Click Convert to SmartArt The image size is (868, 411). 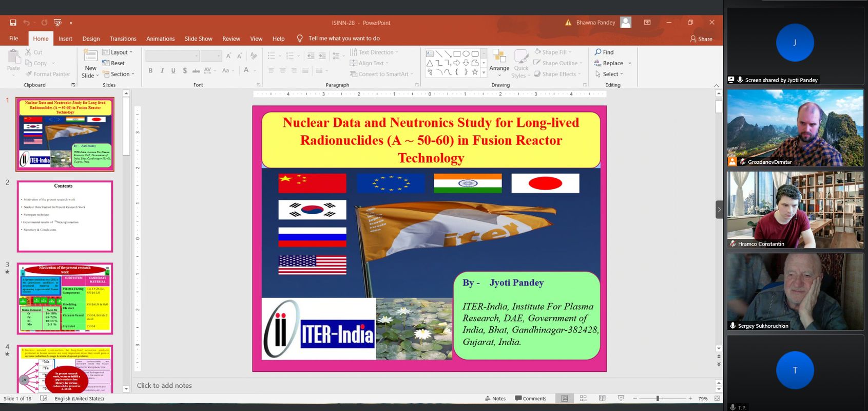[x=382, y=74]
